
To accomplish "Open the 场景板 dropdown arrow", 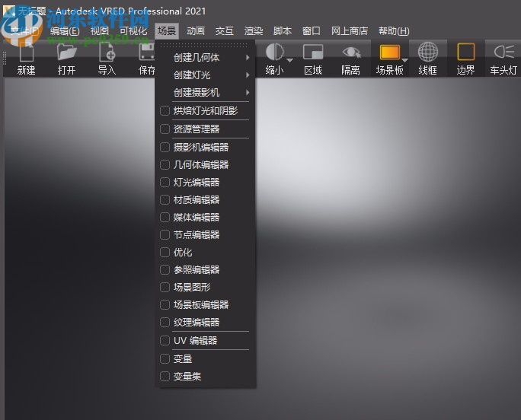I will tap(404, 60).
